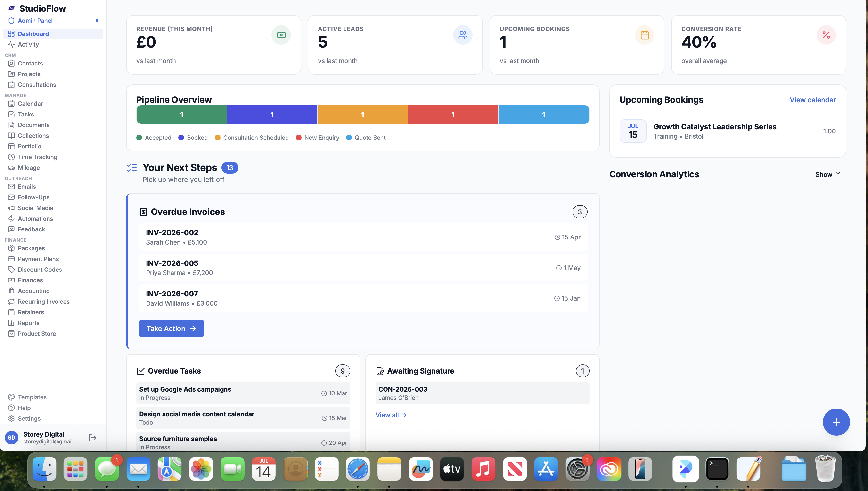Viewport: 868px width, 491px height.
Task: Open the Accounting page
Action: 53,291
